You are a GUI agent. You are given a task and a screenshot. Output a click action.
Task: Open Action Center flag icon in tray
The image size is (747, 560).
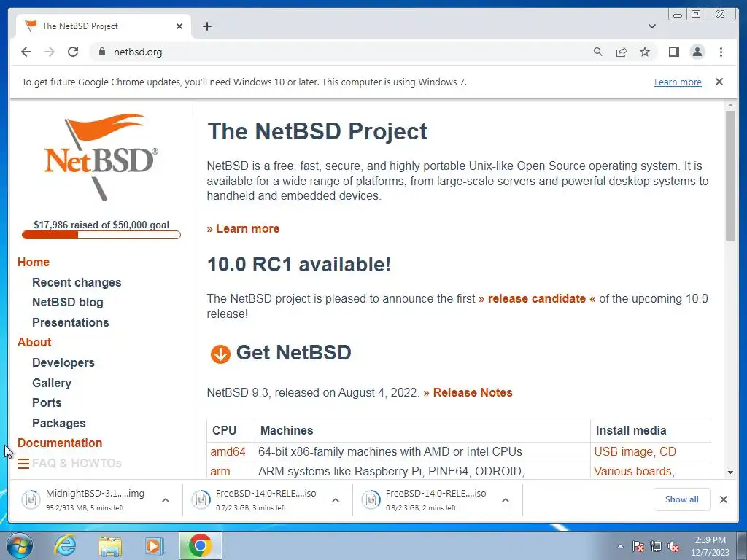[x=638, y=546]
